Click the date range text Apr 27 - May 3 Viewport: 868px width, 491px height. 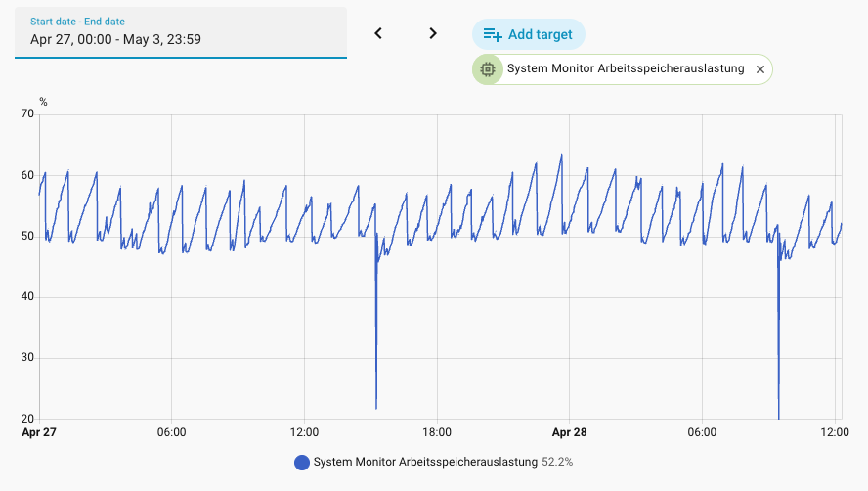115,39
